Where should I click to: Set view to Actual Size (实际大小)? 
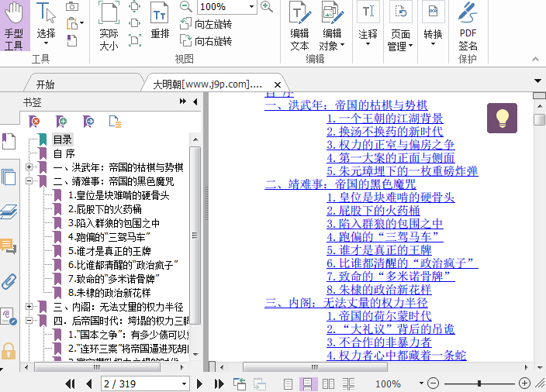point(109,26)
